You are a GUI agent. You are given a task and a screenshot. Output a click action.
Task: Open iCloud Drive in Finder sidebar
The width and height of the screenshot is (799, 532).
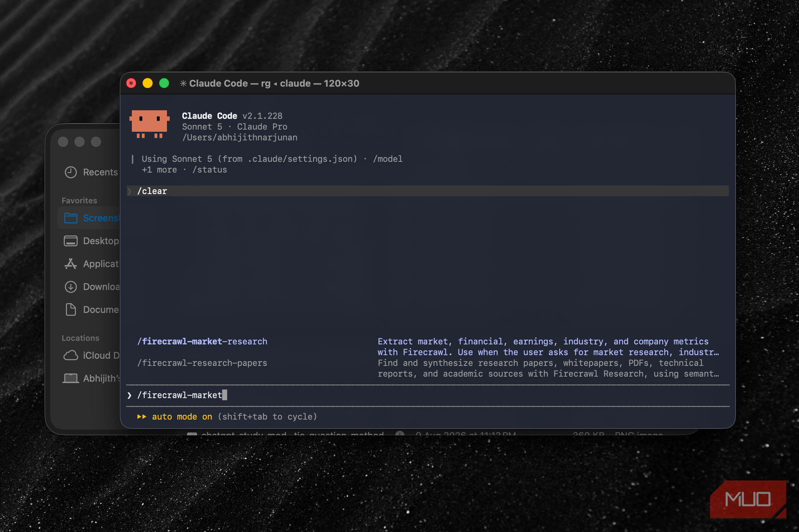[x=91, y=356]
